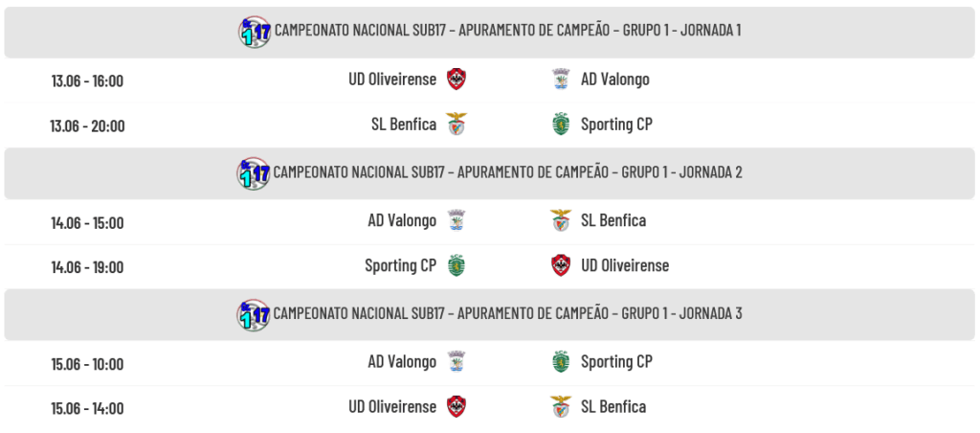Click Sporting CP crest in 15.06 10:00 match

[x=561, y=362]
